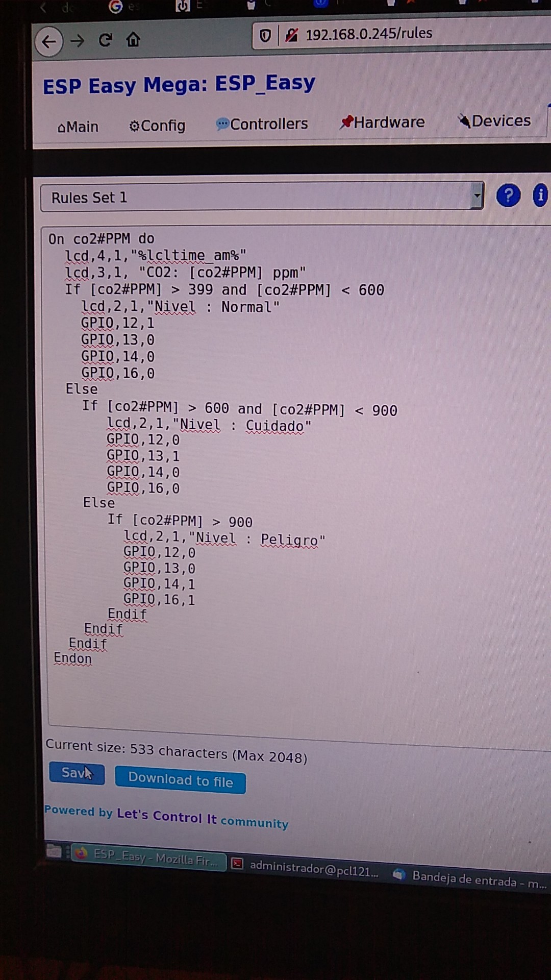Click Download to file button
Image resolution: width=551 pixels, height=980 pixels.
tap(181, 779)
